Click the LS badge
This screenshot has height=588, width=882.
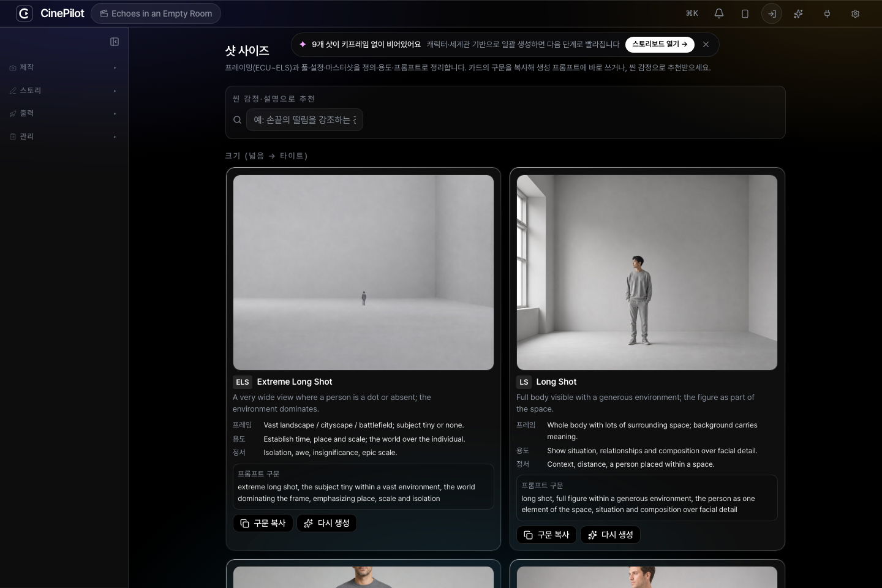click(x=524, y=382)
